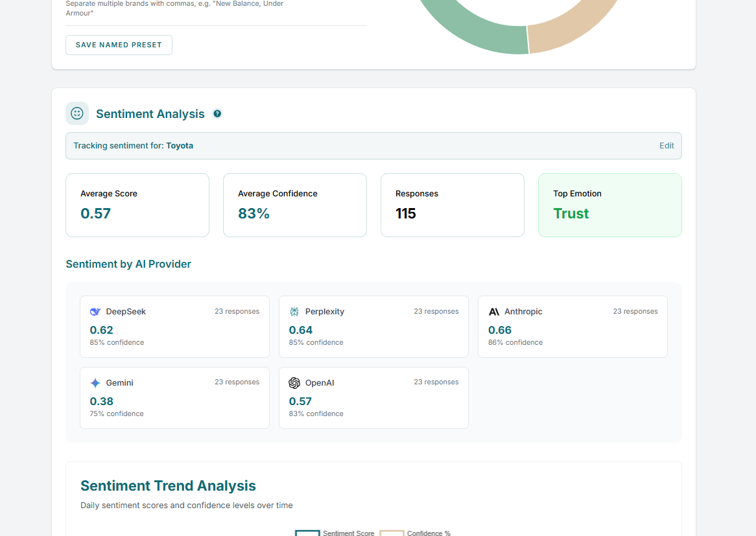756x536 pixels.
Task: Click Anthropic 23 responses label
Action: [635, 311]
